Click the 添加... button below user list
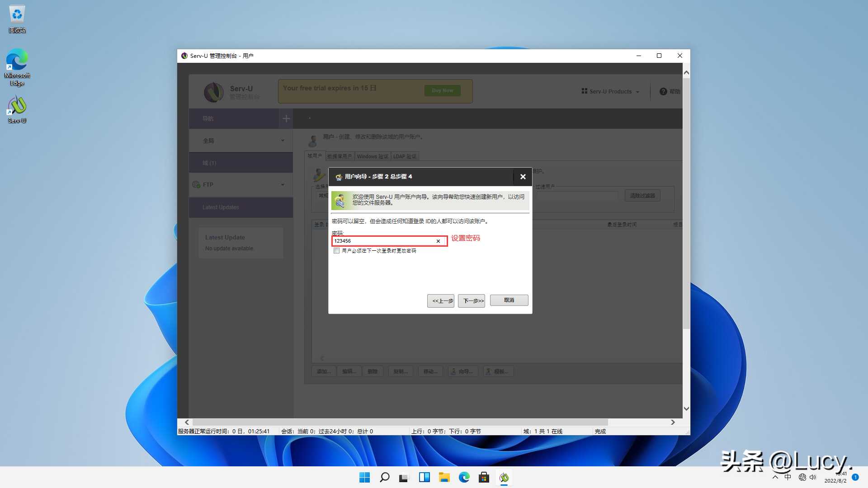The height and width of the screenshot is (488, 868). point(324,371)
